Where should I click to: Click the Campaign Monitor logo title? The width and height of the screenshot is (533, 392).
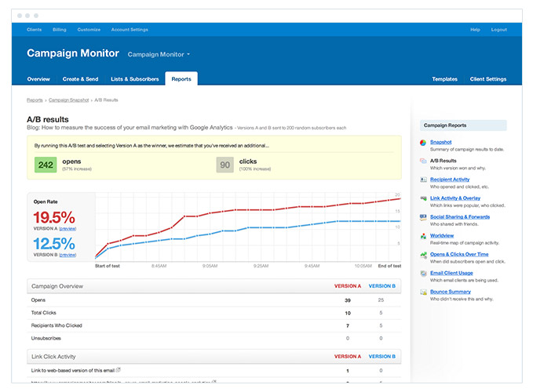coord(73,53)
